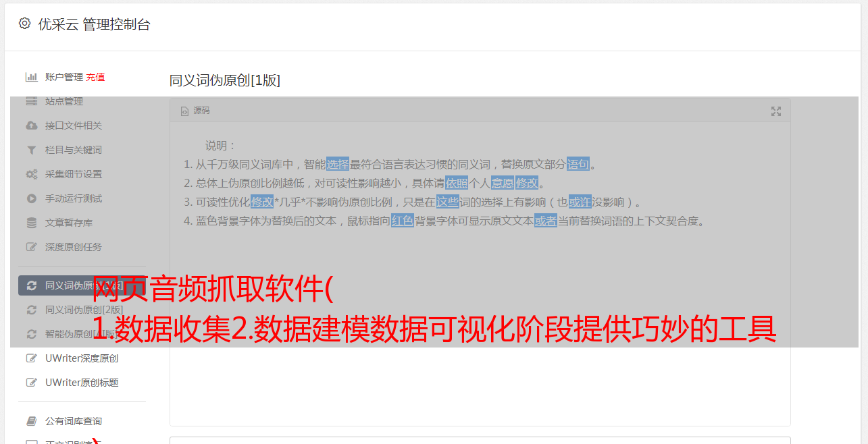Click the highlighted word 红色 in text
The width and height of the screenshot is (868, 444).
[x=403, y=221]
